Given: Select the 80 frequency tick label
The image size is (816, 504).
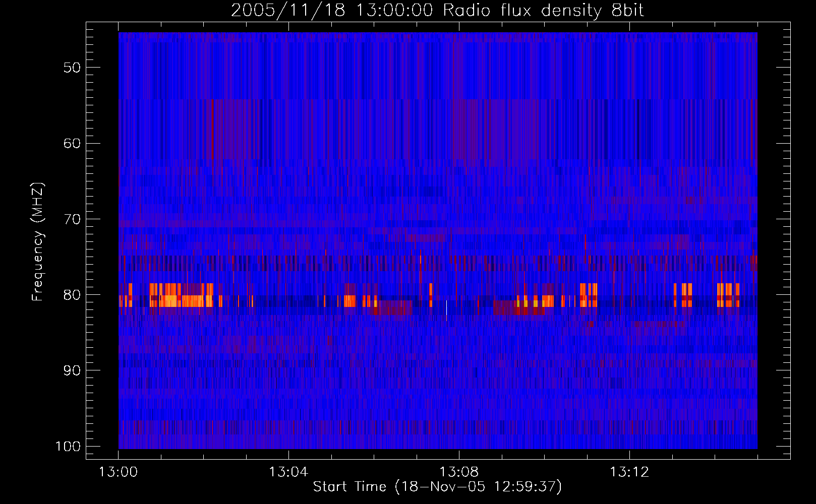Looking at the screenshot, I should pos(72,295).
